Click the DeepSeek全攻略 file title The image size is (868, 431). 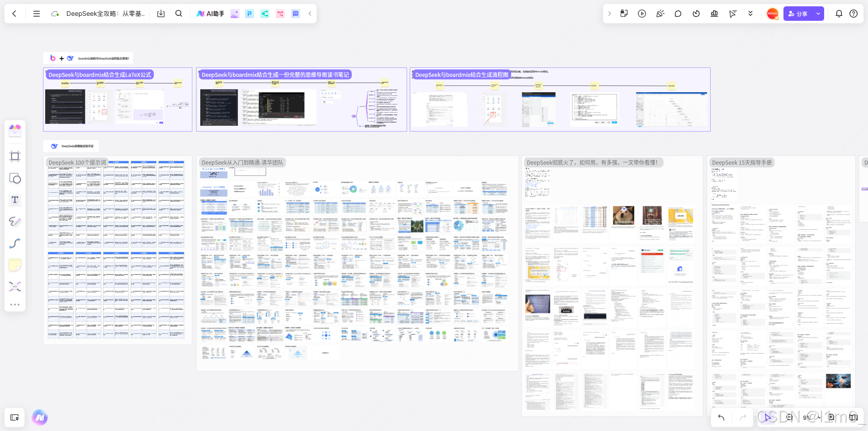[x=105, y=14]
